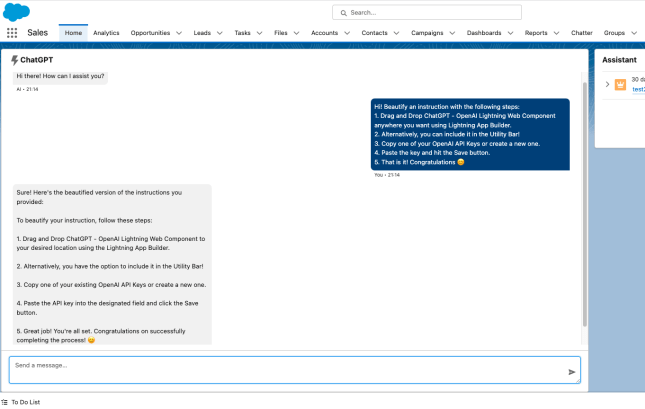Open the Groups dropdown arrow
The image size is (645, 409).
coord(634,33)
